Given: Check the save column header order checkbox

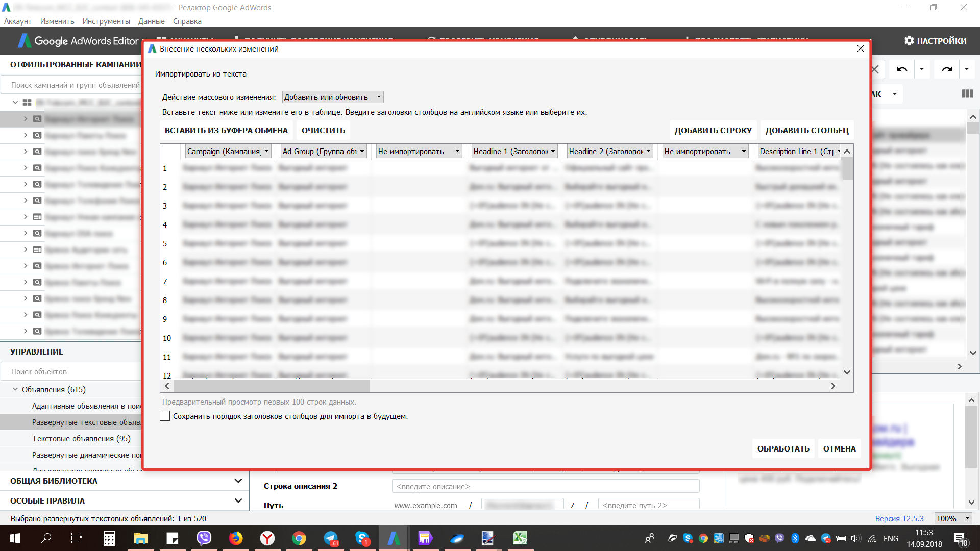Looking at the screenshot, I should tap(165, 416).
